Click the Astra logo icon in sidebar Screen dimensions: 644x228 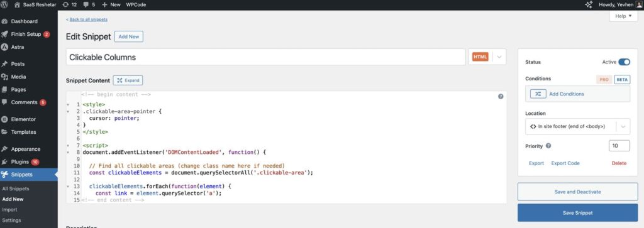click(4, 47)
